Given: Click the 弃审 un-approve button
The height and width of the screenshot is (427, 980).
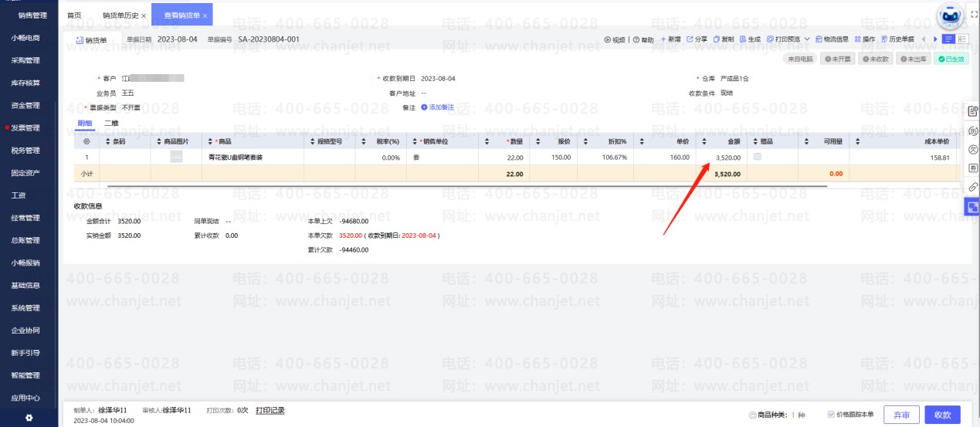Looking at the screenshot, I should click(901, 415).
